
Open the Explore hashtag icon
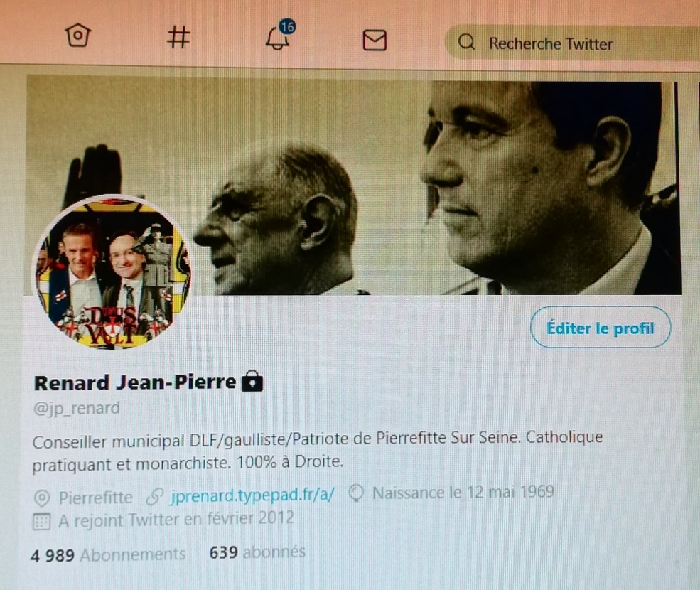(178, 37)
